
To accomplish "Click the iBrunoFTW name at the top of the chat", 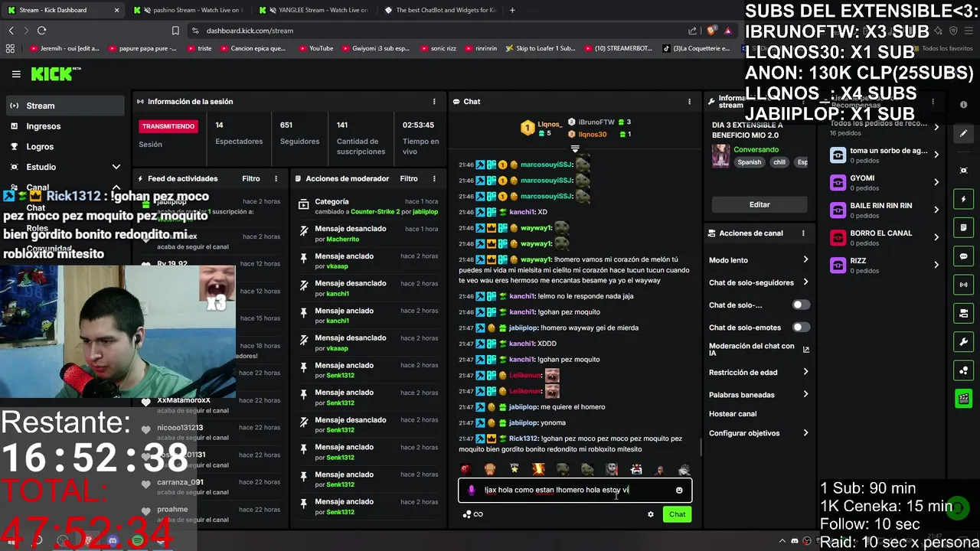I will point(596,122).
